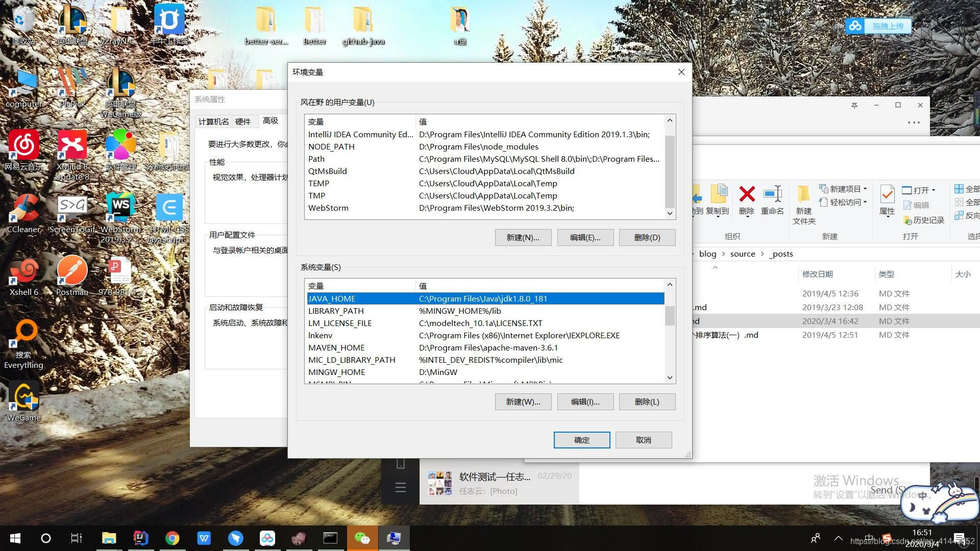
Task: Select the 计算机名 tab
Action: tap(213, 121)
